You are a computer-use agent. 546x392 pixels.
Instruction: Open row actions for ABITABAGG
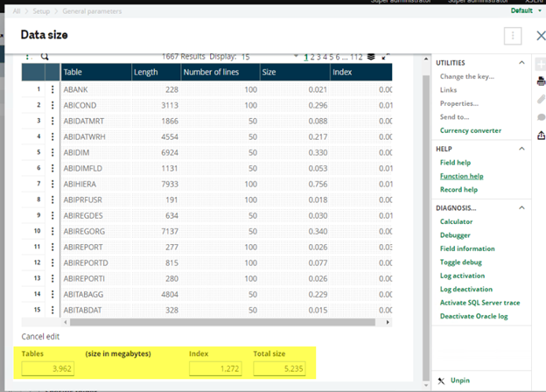(52, 294)
